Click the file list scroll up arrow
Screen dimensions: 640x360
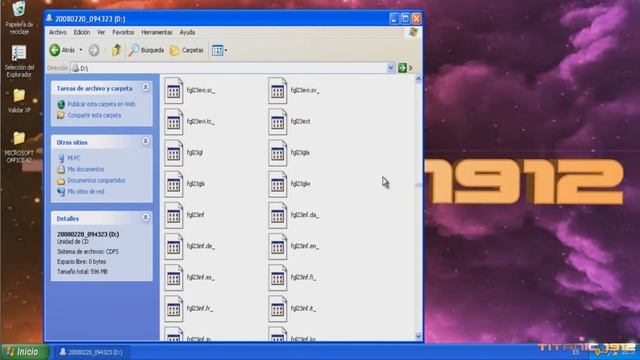pos(418,80)
